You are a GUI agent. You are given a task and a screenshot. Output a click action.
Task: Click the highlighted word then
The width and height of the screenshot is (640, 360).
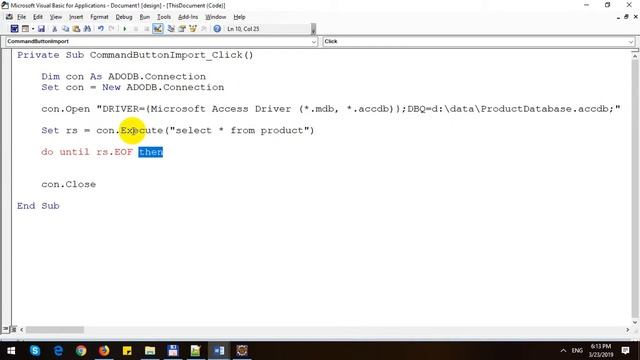[x=151, y=152]
